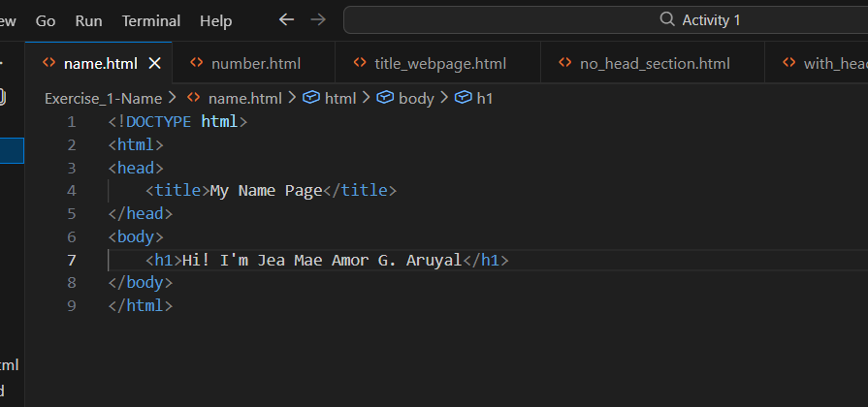The height and width of the screenshot is (407, 868).
Task: Expand the name.html breadcrumb item
Action: pos(244,98)
